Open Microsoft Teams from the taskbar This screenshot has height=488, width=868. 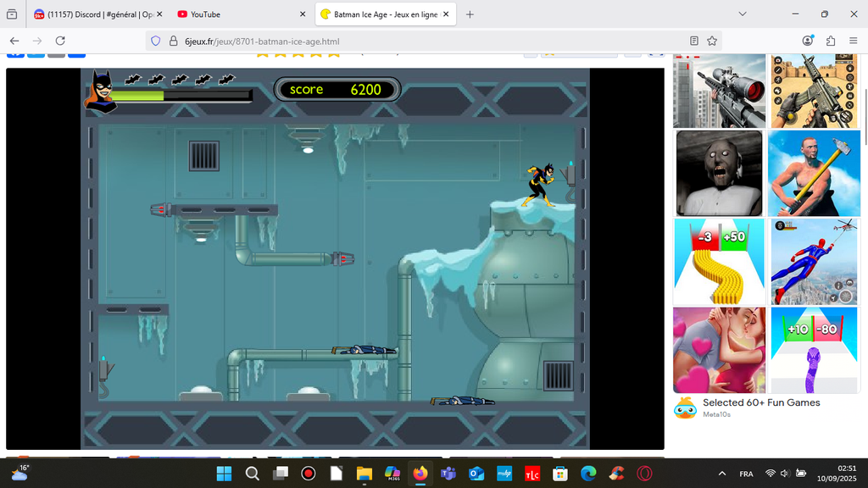[x=448, y=474]
